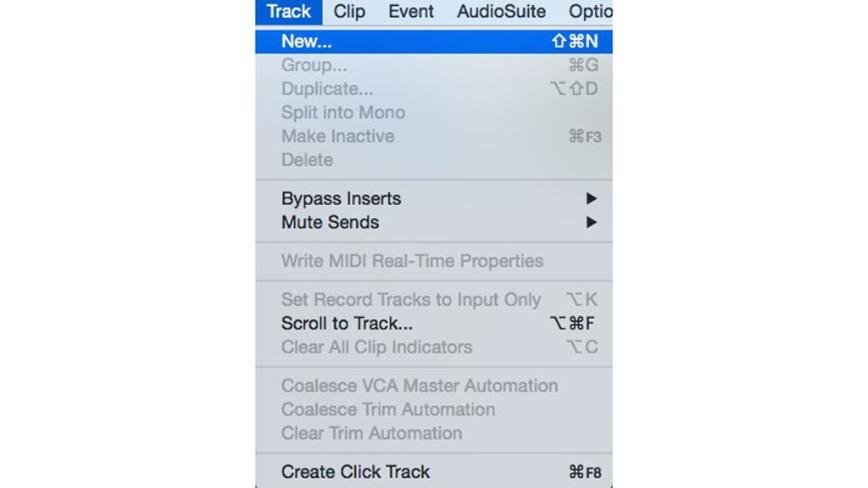The image size is (868, 488).
Task: Open the Event menu
Action: click(410, 12)
